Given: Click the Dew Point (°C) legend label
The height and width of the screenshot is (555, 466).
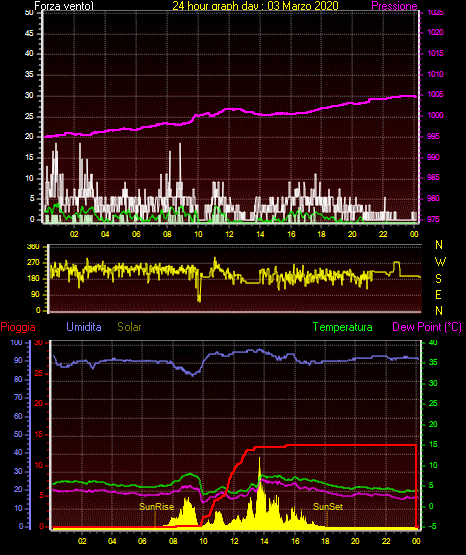Looking at the screenshot, I should [x=427, y=327].
